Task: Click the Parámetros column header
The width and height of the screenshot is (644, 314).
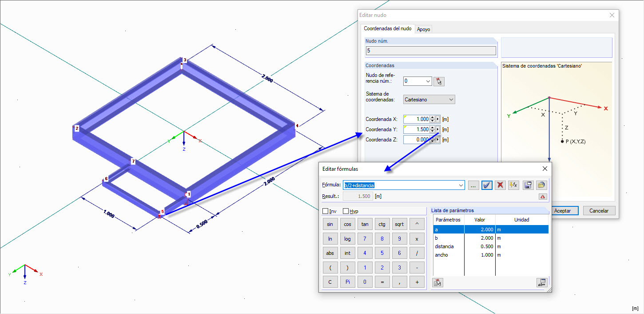Action: pos(449,220)
